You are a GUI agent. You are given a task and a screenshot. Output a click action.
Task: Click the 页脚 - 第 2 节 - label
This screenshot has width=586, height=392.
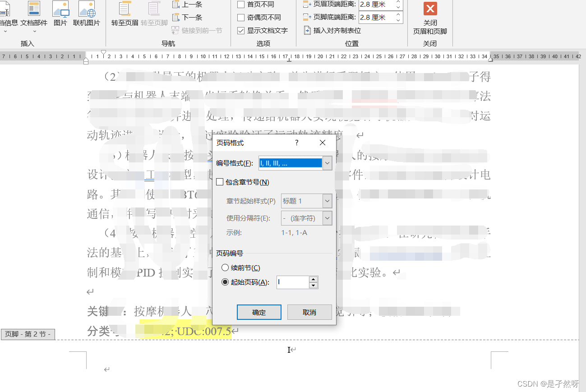click(28, 334)
